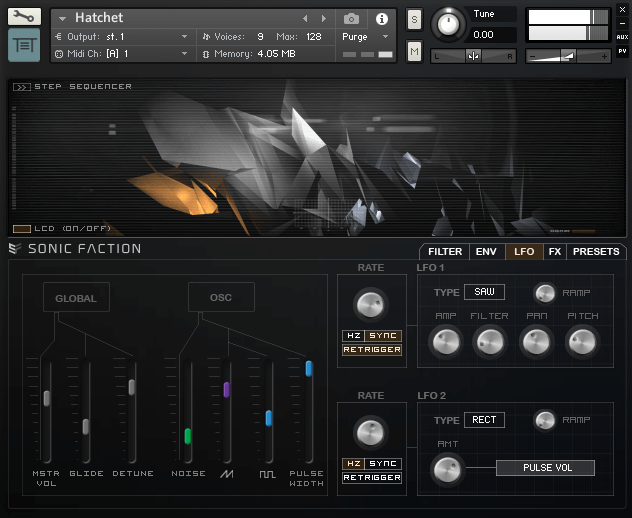This screenshot has width=632, height=518.
Task: Go to previous instrument preset arrow
Action: coord(305,19)
